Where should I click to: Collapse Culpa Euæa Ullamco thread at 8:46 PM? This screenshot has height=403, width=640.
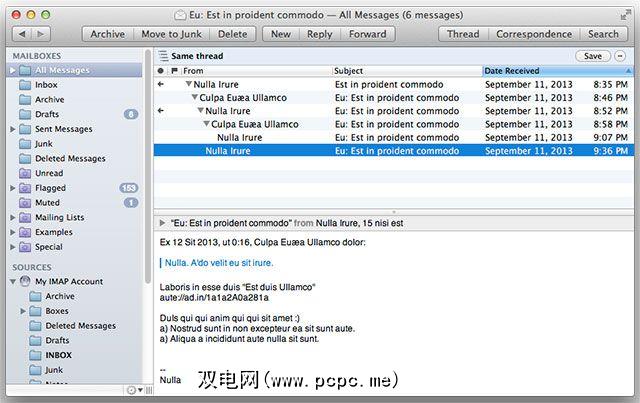(x=194, y=97)
